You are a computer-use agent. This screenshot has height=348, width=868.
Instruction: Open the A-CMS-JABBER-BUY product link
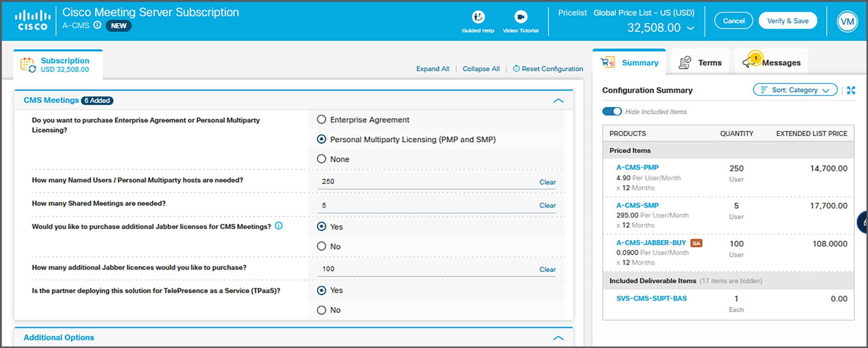pos(651,242)
